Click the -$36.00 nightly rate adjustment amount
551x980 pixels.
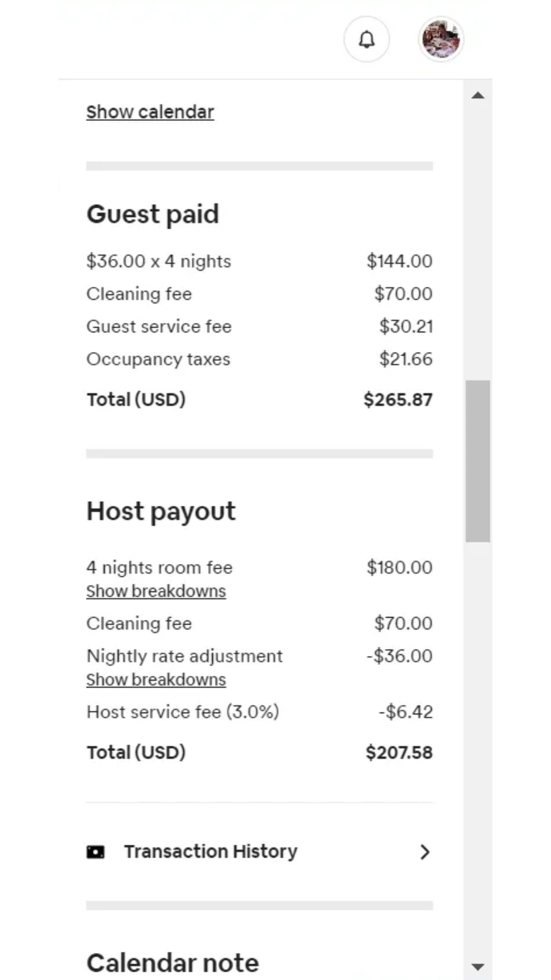tap(399, 656)
